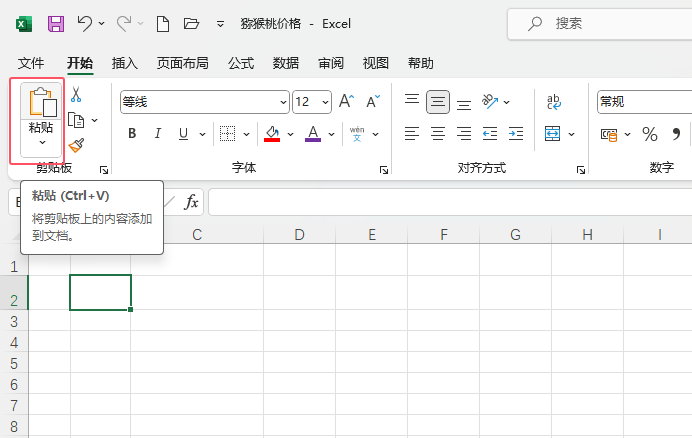
Task: Expand the 粘贴 options arrow
Action: [42, 142]
